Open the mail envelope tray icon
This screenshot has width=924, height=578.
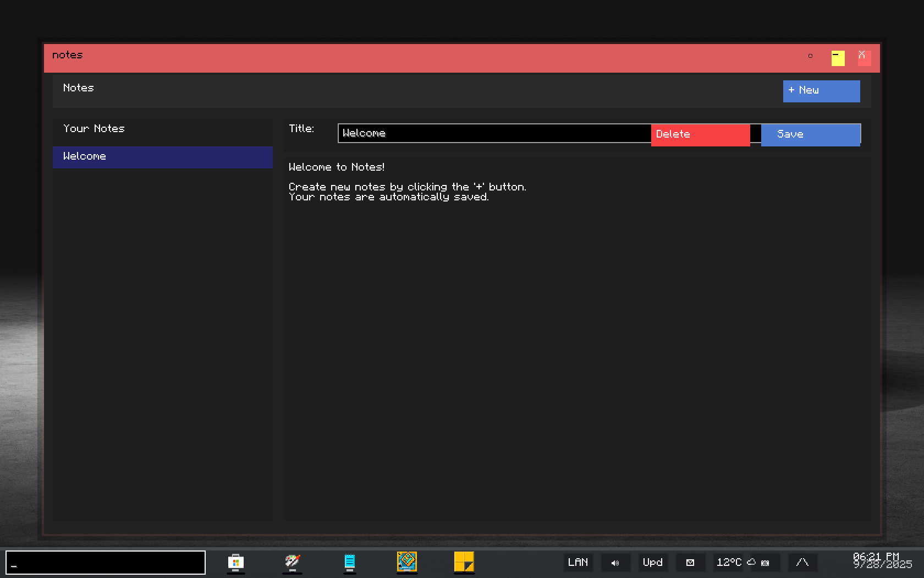[690, 563]
